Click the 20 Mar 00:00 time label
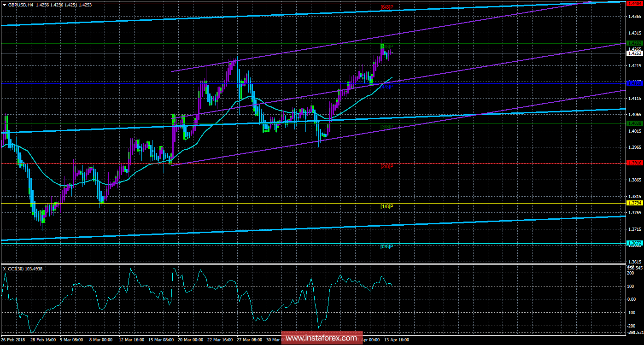 191,340
